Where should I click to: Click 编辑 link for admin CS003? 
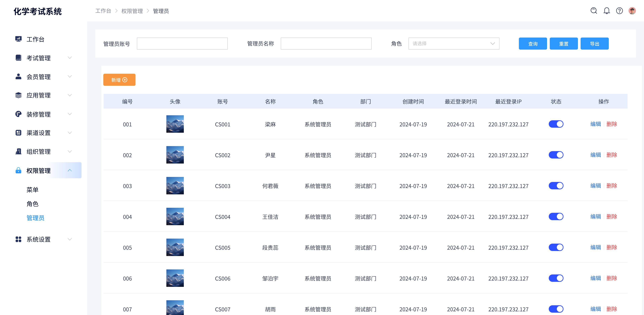pyautogui.click(x=596, y=186)
